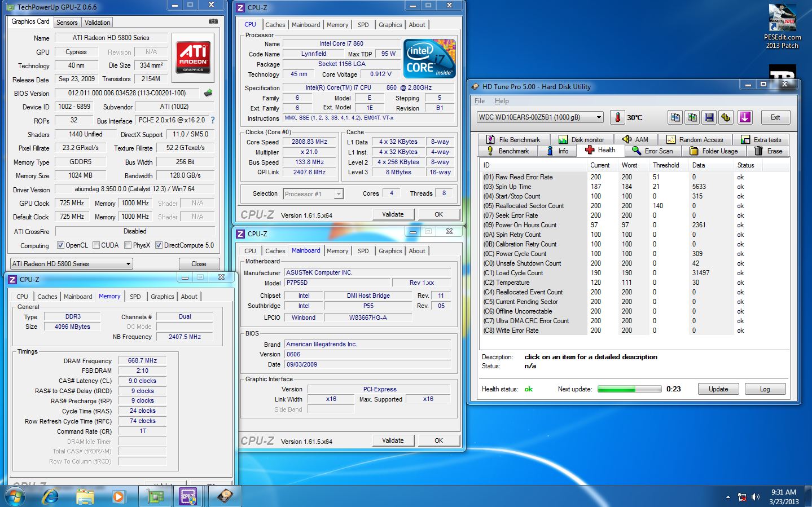Click the Bus Interface question mark icon
Image resolution: width=812 pixels, height=507 pixels.
coord(213,120)
